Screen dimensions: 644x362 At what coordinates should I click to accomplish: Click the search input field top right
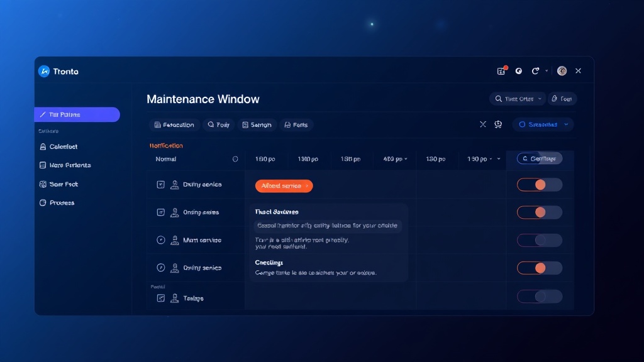coord(517,99)
